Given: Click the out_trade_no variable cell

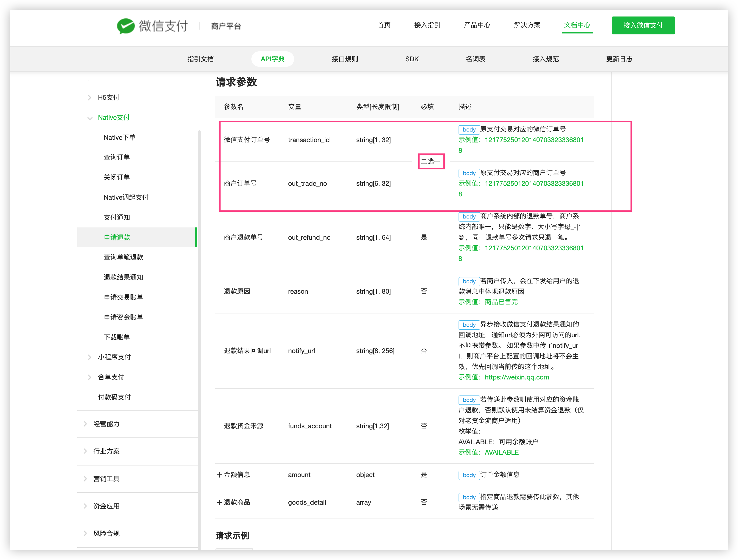Looking at the screenshot, I should coord(307,184).
